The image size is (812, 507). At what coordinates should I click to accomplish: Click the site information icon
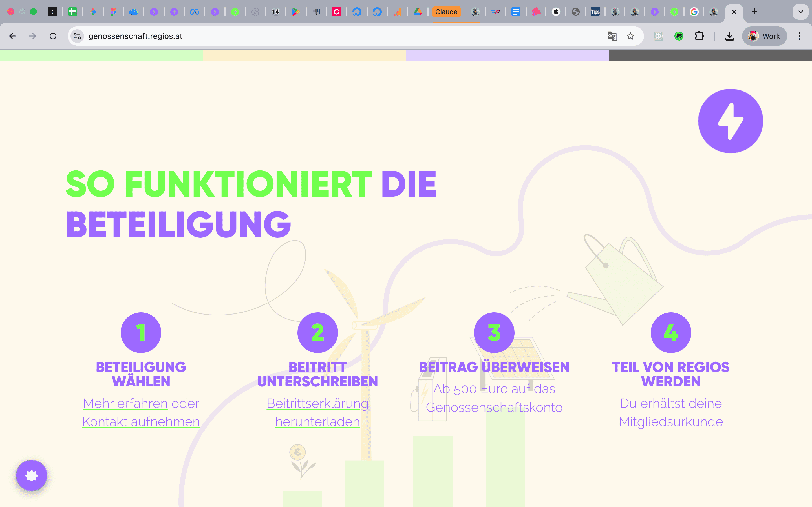(78, 36)
